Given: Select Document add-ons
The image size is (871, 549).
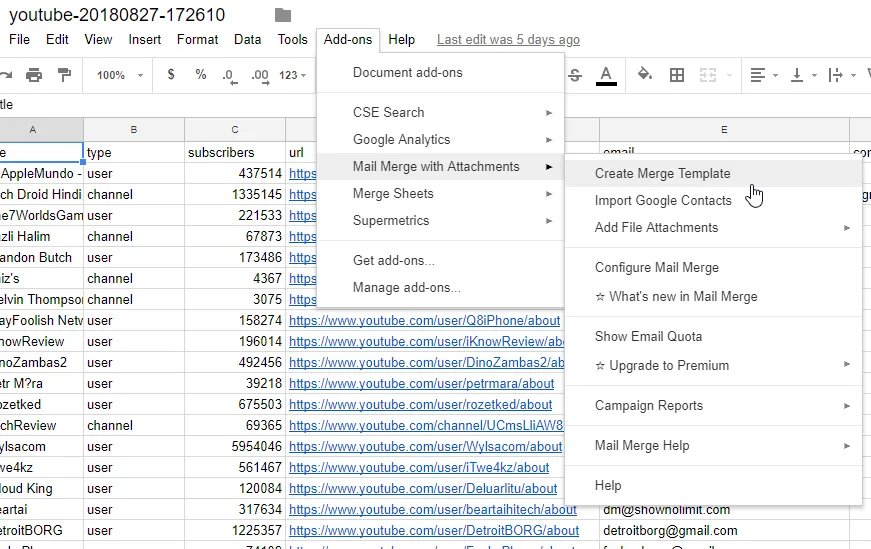Looking at the screenshot, I should [440, 73].
